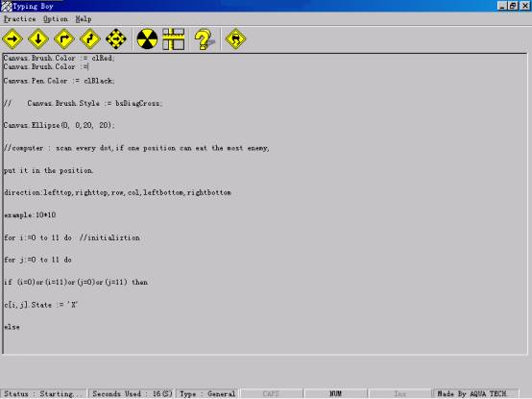Click the CAPS indicator in status bar
This screenshot has height=399, width=532.
point(271,394)
